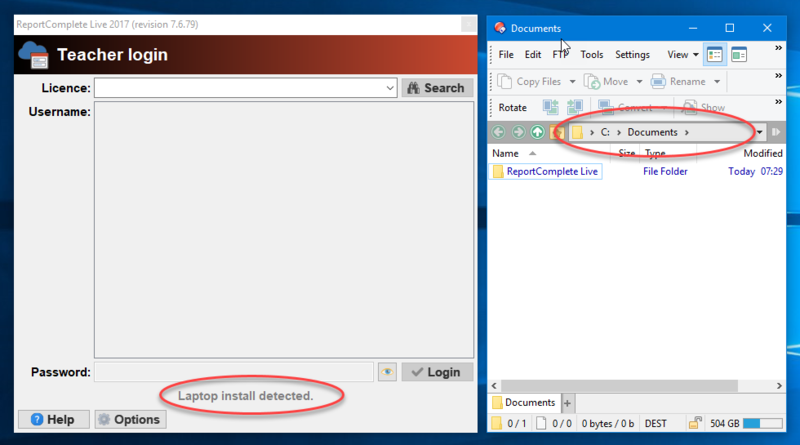Click the Move toolbar button
The image size is (800, 445).
click(607, 82)
